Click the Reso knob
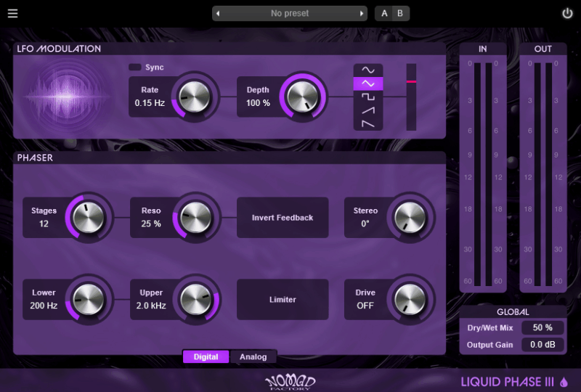Viewport: 581px width, 392px height. (x=195, y=218)
